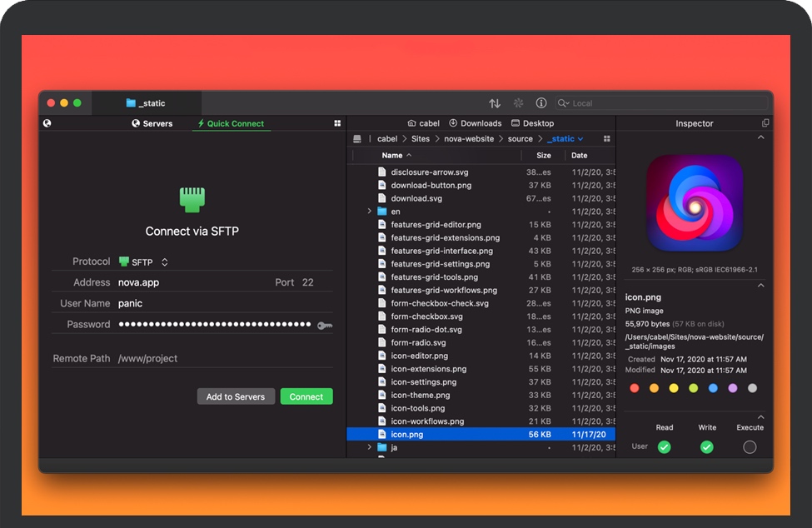The height and width of the screenshot is (528, 812).
Task: Disable User Write permission
Action: click(706, 447)
